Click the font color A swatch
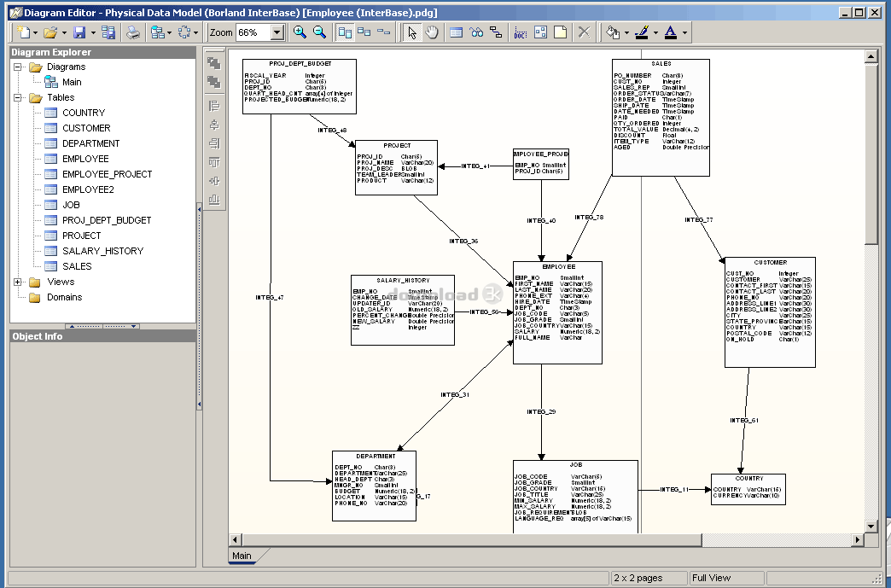 670,32
